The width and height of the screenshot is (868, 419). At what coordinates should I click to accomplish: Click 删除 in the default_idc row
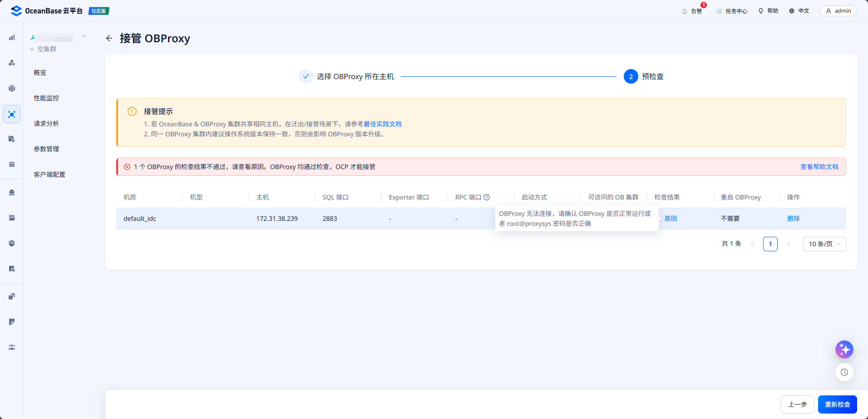point(793,219)
